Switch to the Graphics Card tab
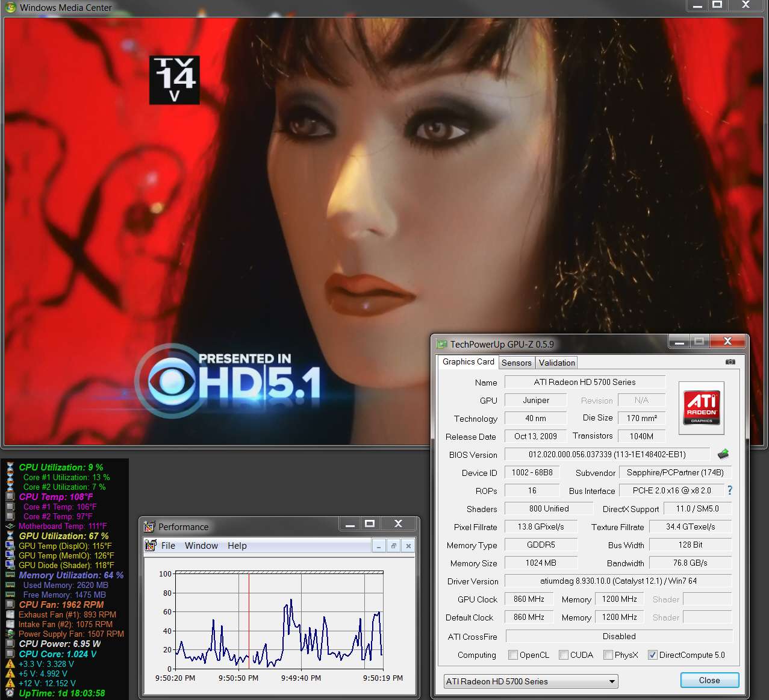Image resolution: width=769 pixels, height=700 pixels. [x=468, y=361]
